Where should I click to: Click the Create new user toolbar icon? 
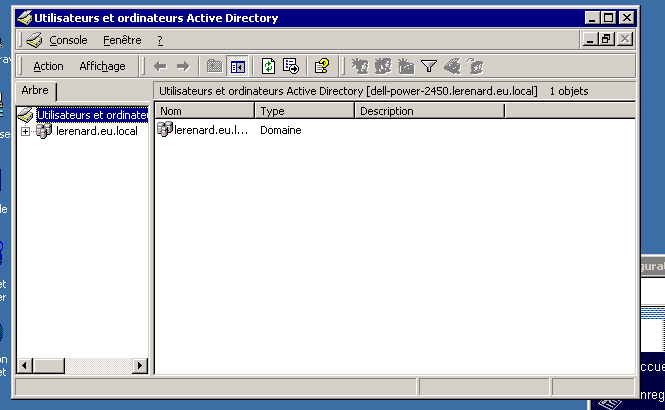tap(360, 66)
